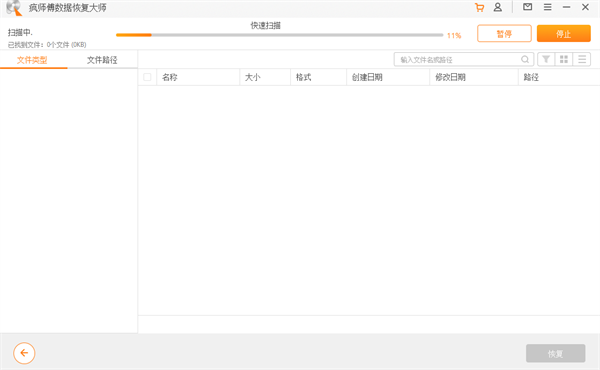Click the 扫描中 status text
Screen dimensions: 600x370
(20, 32)
